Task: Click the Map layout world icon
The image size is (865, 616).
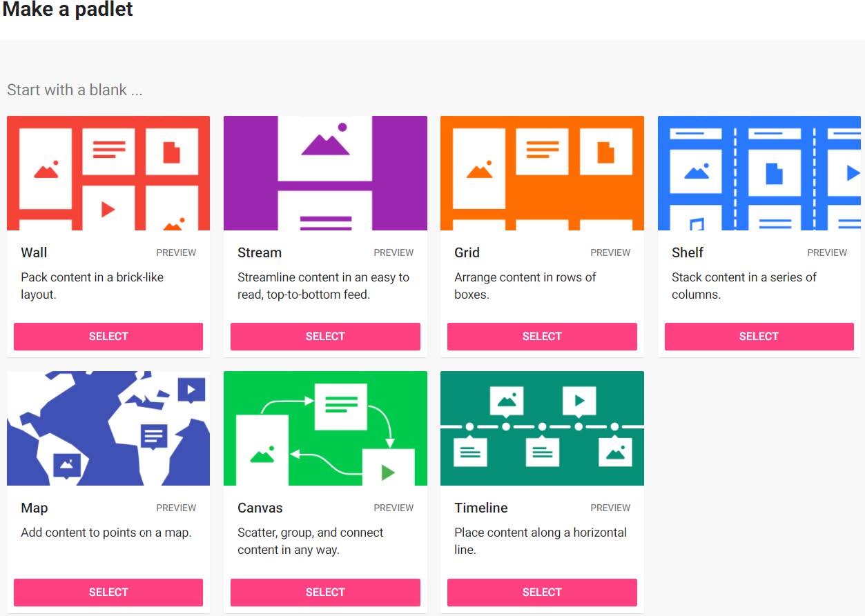Action: [108, 428]
